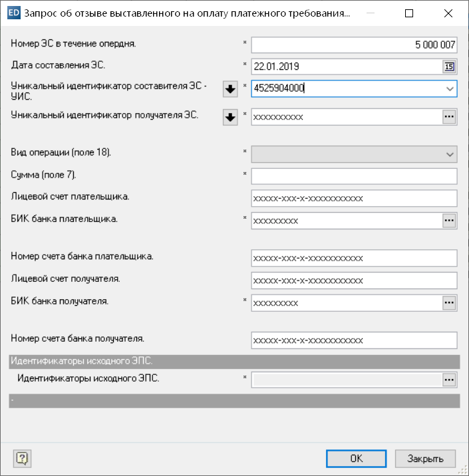The width and height of the screenshot is (469, 476).
Task: Click the help question mark icon
Action: (x=23, y=458)
